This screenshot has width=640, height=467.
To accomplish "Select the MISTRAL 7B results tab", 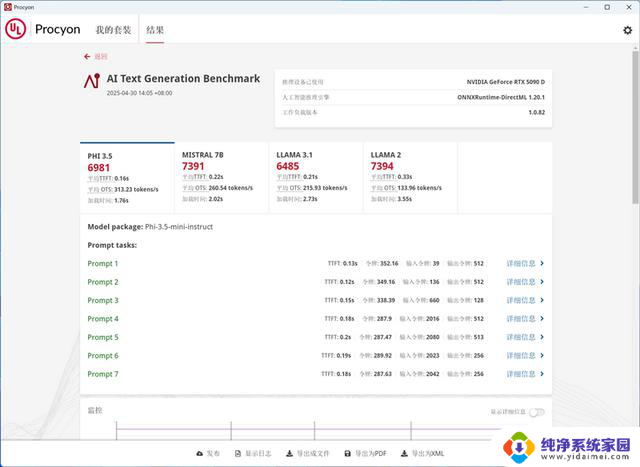I will pyautogui.click(x=222, y=178).
